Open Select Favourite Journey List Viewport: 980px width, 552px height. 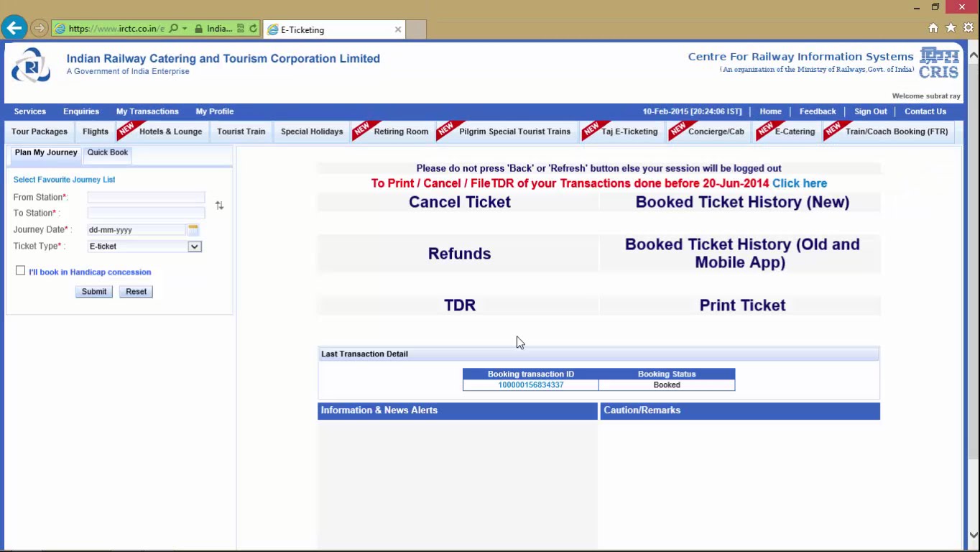(x=64, y=180)
